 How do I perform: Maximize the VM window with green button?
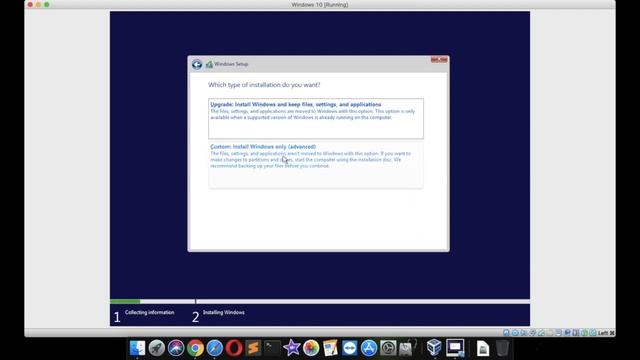(47, 4)
